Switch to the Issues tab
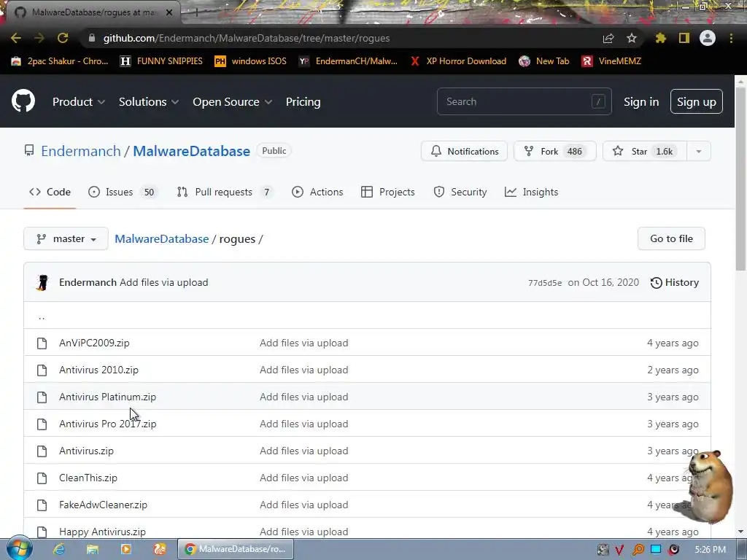747x560 pixels. (123, 192)
